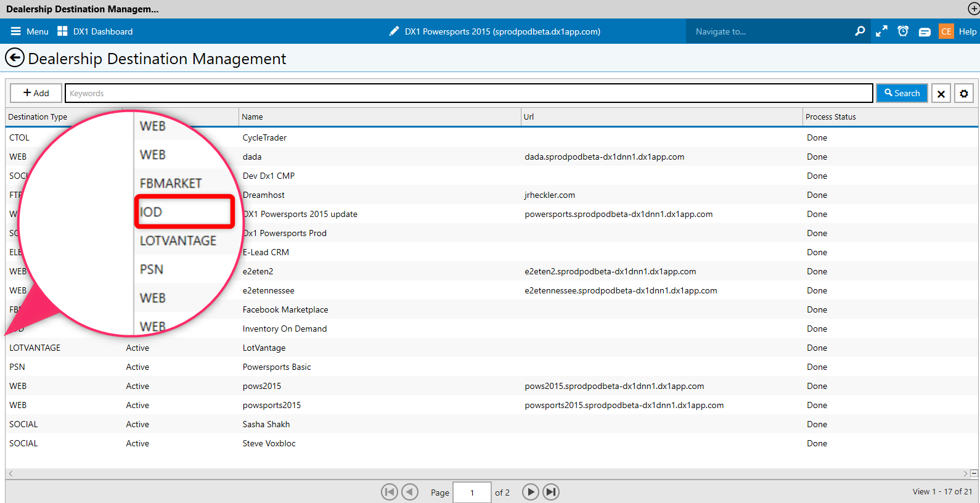Select the Steve Voxbloc row
Image resolution: width=980 pixels, height=503 pixels.
click(492, 443)
